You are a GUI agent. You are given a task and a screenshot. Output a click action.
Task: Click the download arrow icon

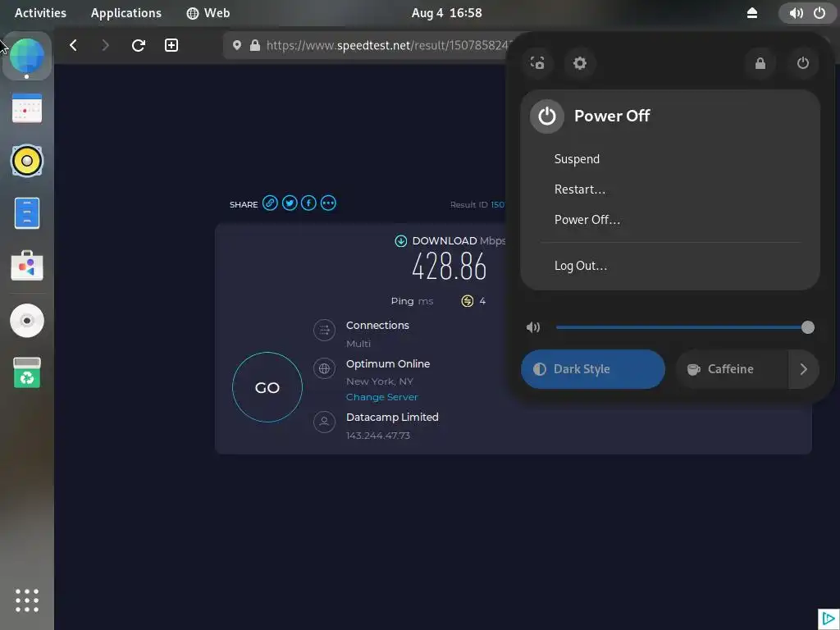coord(400,241)
